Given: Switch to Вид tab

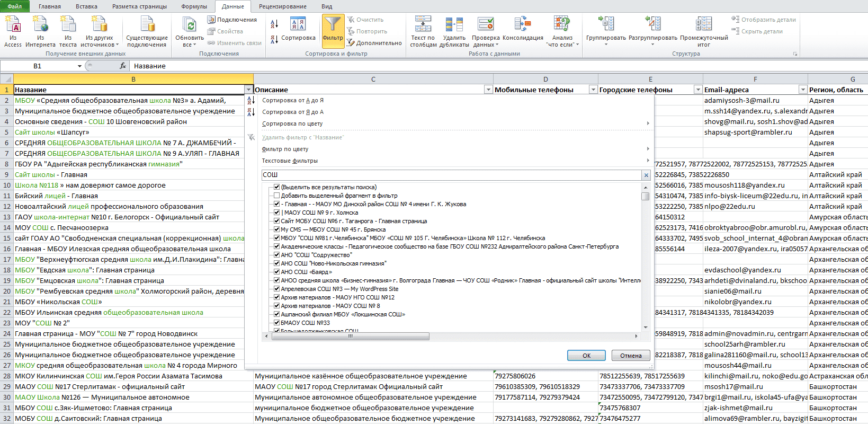Looking at the screenshot, I should click(x=327, y=6).
